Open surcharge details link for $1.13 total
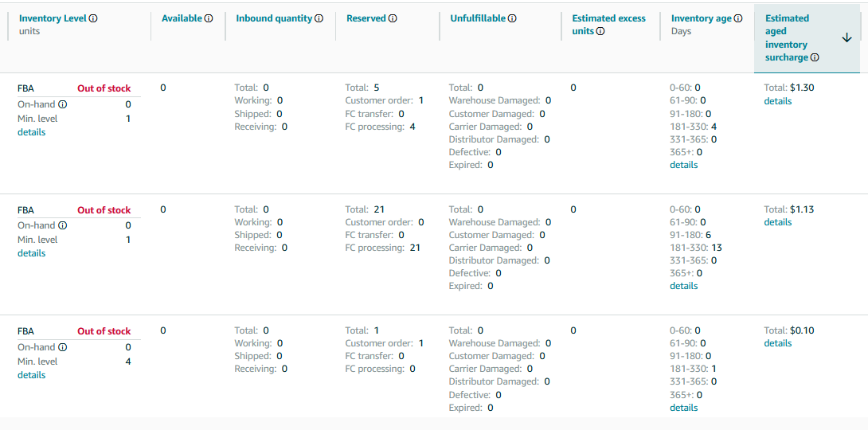Image resolution: width=868 pixels, height=430 pixels. point(778,222)
